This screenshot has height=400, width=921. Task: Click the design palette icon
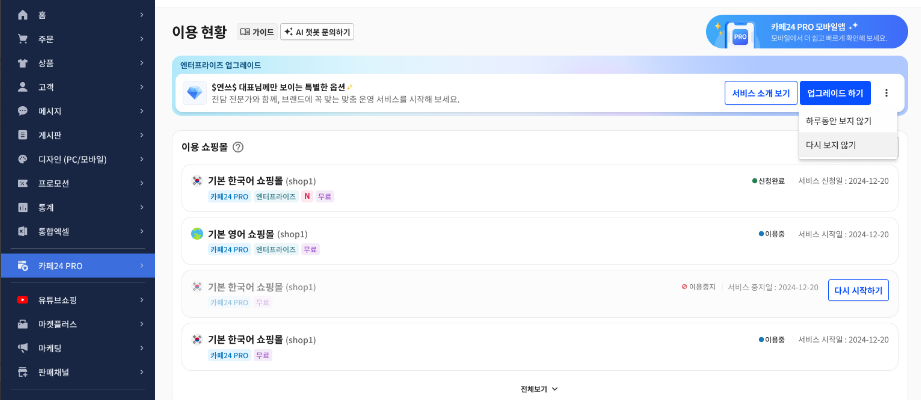coord(22,159)
